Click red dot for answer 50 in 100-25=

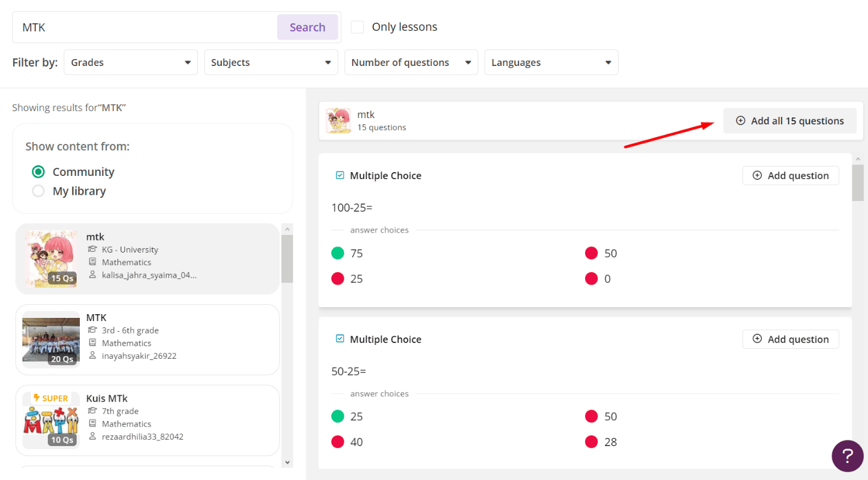[591, 253]
